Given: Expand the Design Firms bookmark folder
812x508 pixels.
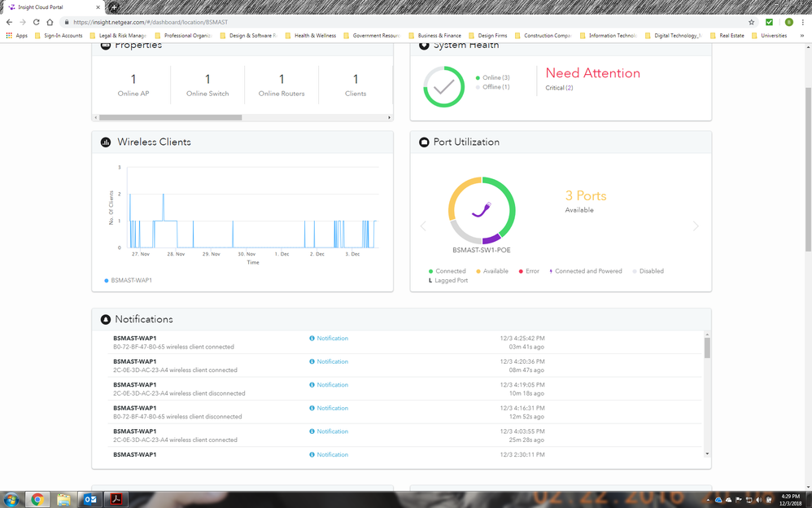Looking at the screenshot, I should coord(488,36).
